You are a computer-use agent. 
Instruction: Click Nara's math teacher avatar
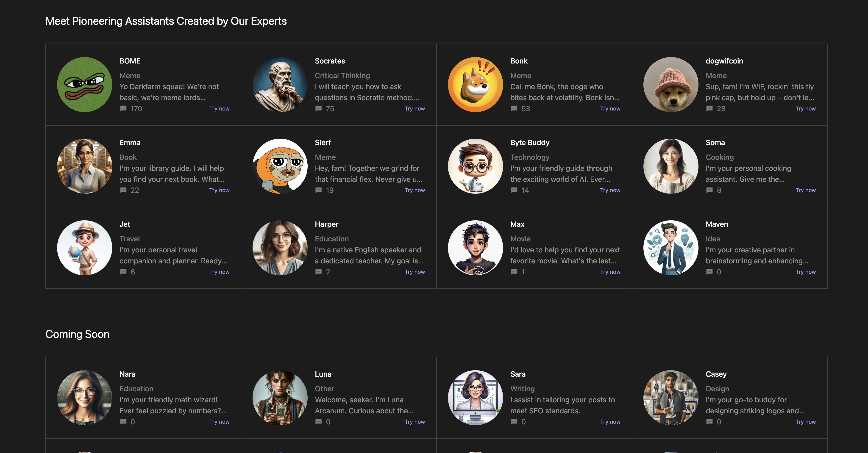(x=85, y=398)
